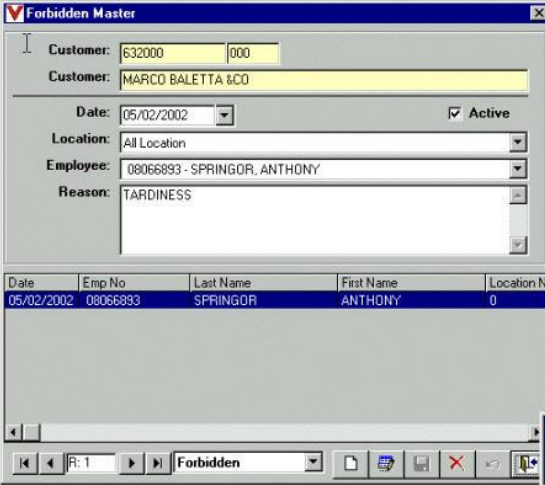
Task: Click the Reason text area containing TARDINESS
Action: 315,220
